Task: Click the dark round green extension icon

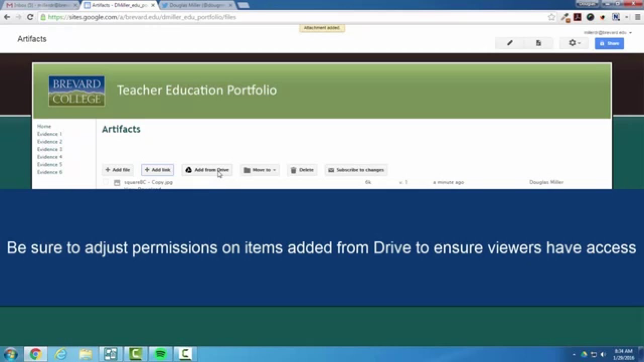Action: 590,17
